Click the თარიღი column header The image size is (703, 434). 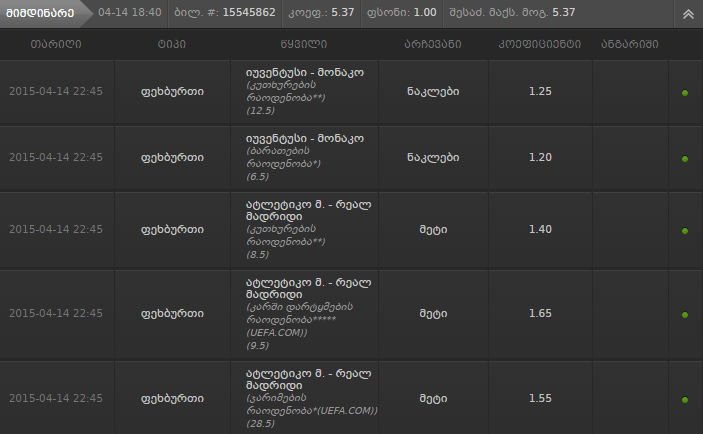(x=56, y=44)
